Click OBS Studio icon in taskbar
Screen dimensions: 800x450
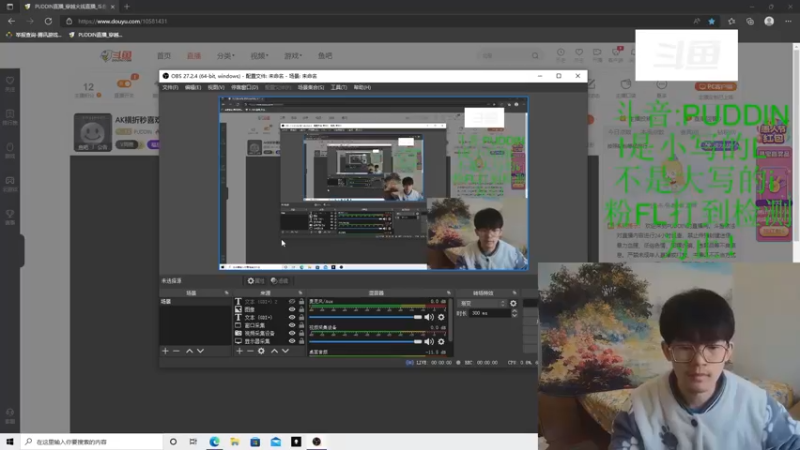(x=316, y=442)
